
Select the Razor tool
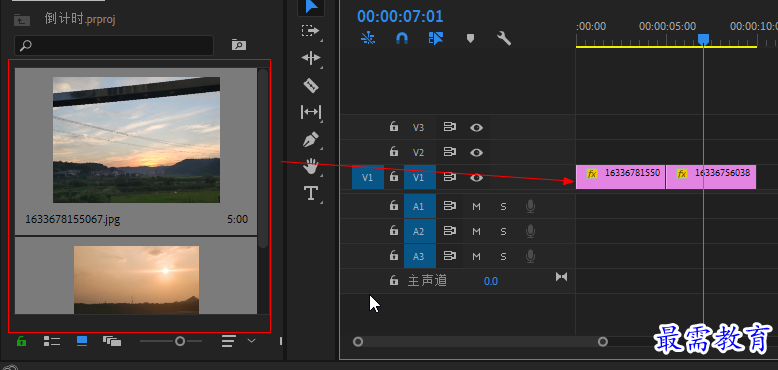pos(311,85)
